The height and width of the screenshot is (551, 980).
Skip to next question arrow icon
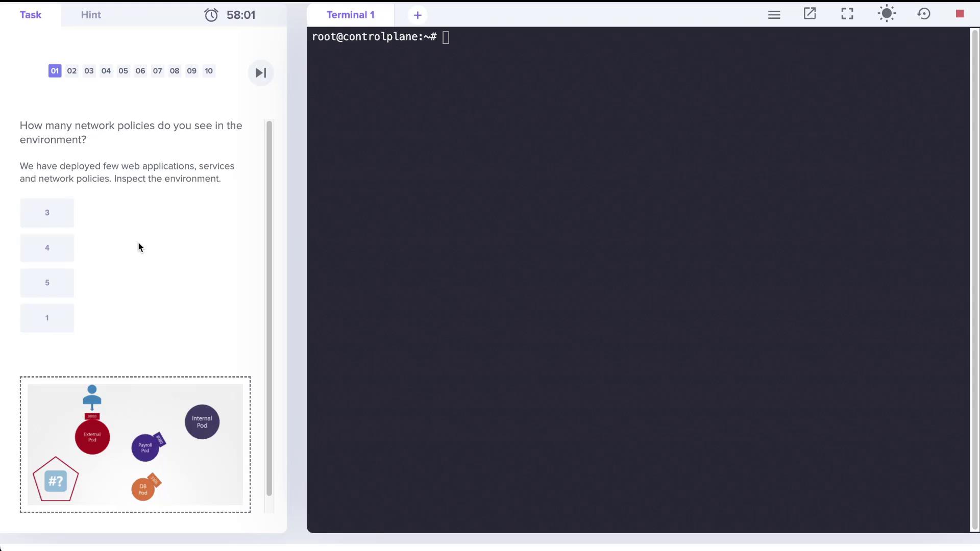coord(261,73)
